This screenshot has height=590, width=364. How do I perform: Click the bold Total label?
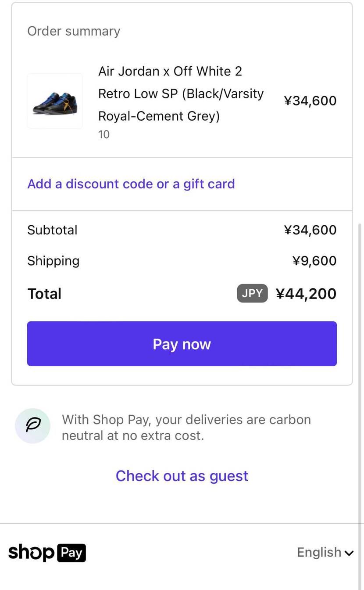tap(44, 294)
